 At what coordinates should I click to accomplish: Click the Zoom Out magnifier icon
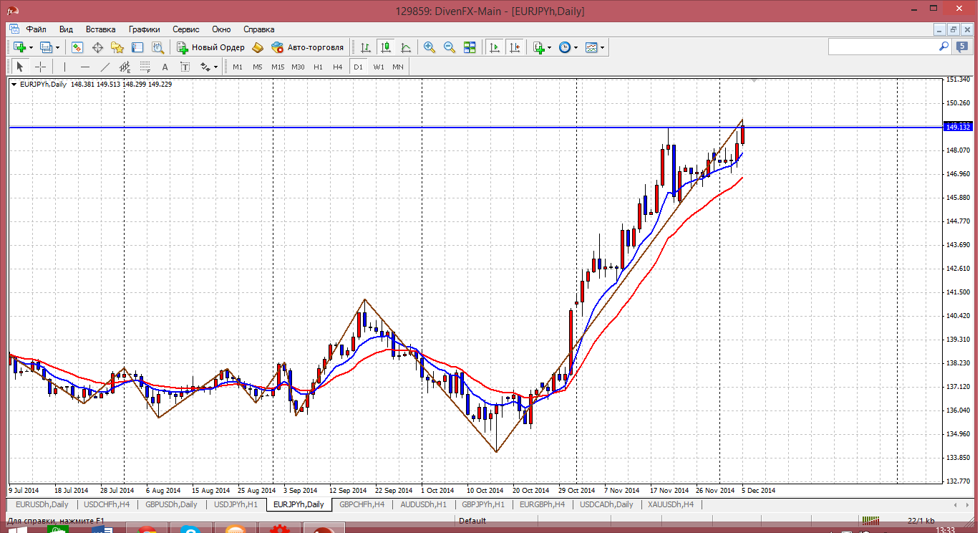450,47
